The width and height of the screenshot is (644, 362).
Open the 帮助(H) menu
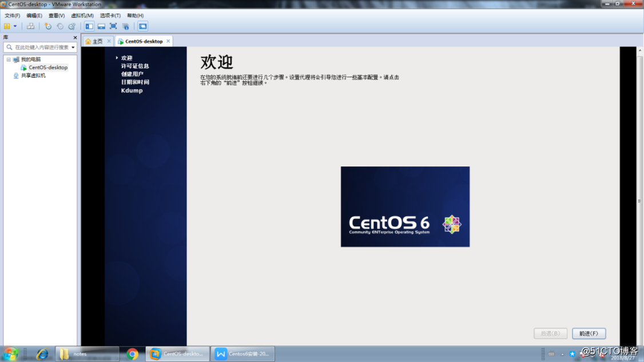(x=135, y=15)
